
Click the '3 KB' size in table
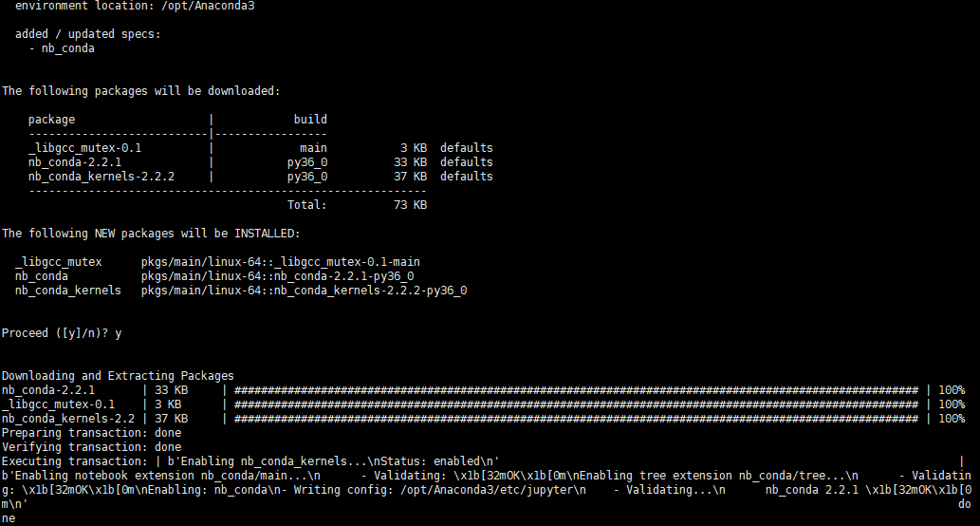point(414,148)
